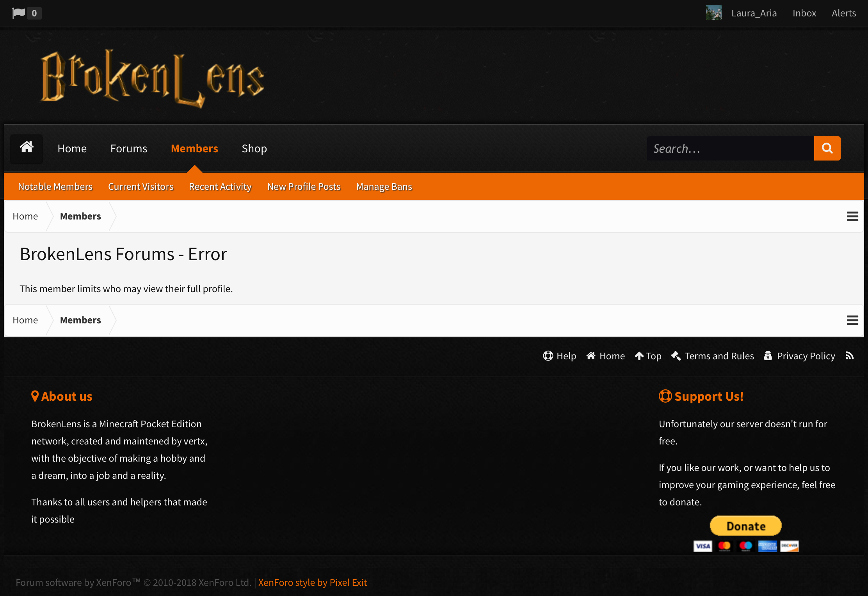Click Home in the bottom breadcrumb
The image size is (868, 596).
point(25,320)
